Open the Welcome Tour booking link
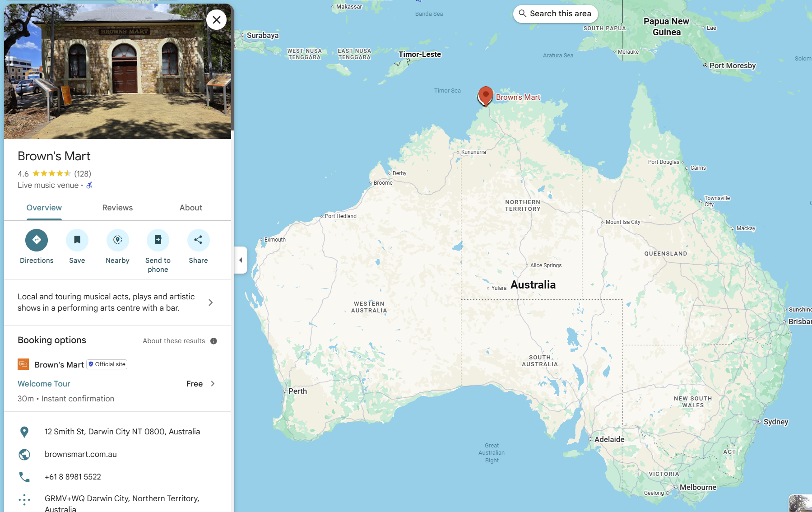This screenshot has height=512, width=812. [x=44, y=384]
